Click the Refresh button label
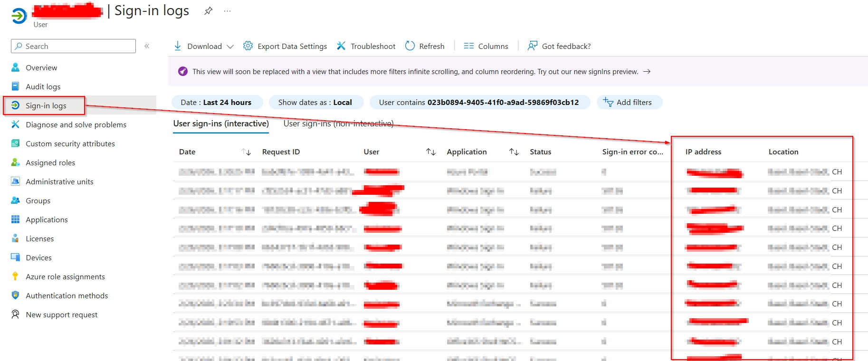Image resolution: width=868 pixels, height=361 pixels. (x=432, y=46)
